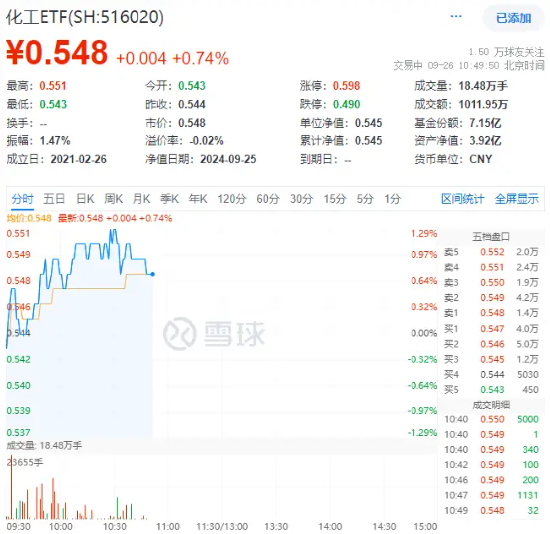The height and width of the screenshot is (534, 550).
Task: Select the 周K chart tab
Action: 113,199
